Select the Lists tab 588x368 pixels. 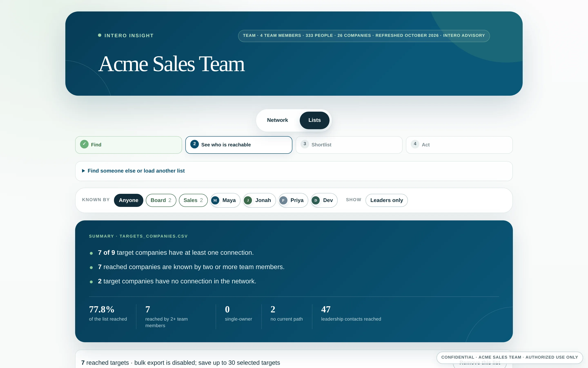314,120
